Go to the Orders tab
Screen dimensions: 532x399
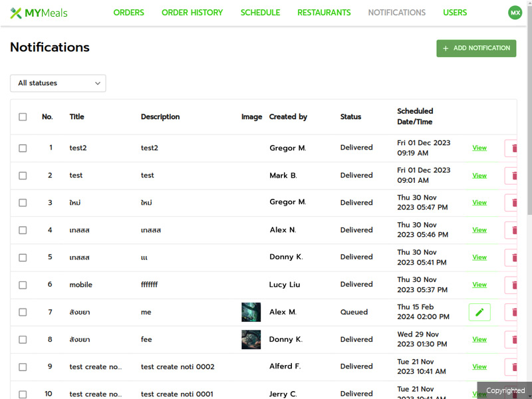tap(129, 13)
